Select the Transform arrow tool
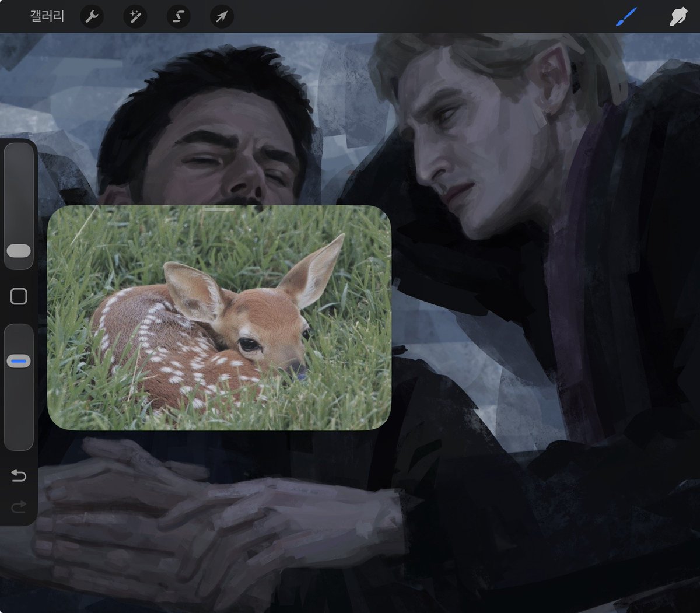The image size is (700, 613). [222, 17]
